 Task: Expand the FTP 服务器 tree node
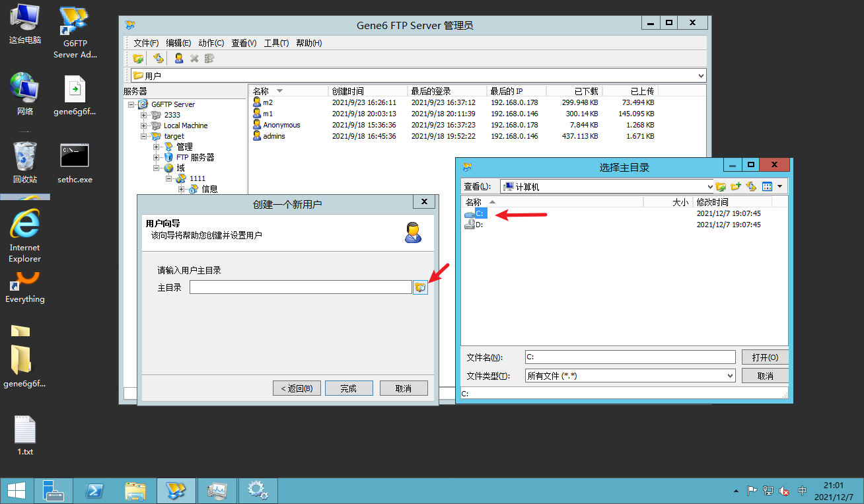tap(156, 157)
